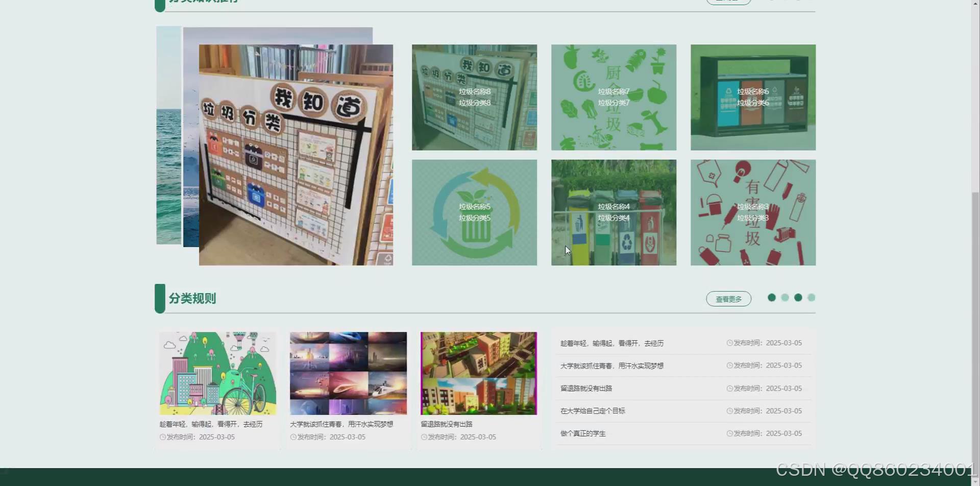Select the first carousel pagination dot

(x=771, y=297)
